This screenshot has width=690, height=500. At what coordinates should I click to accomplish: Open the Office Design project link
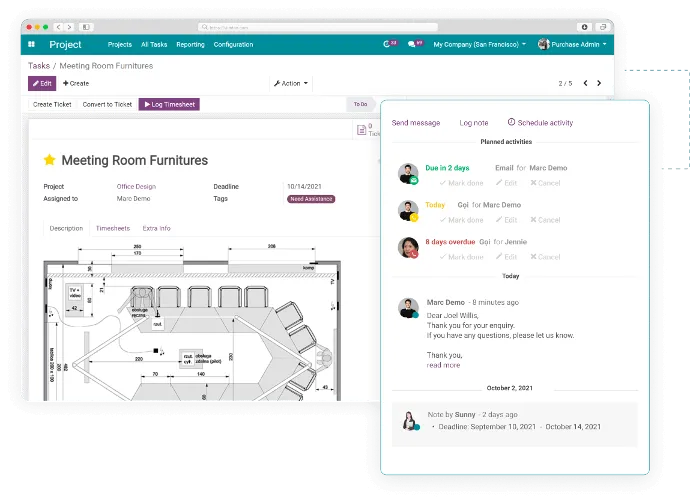click(136, 187)
